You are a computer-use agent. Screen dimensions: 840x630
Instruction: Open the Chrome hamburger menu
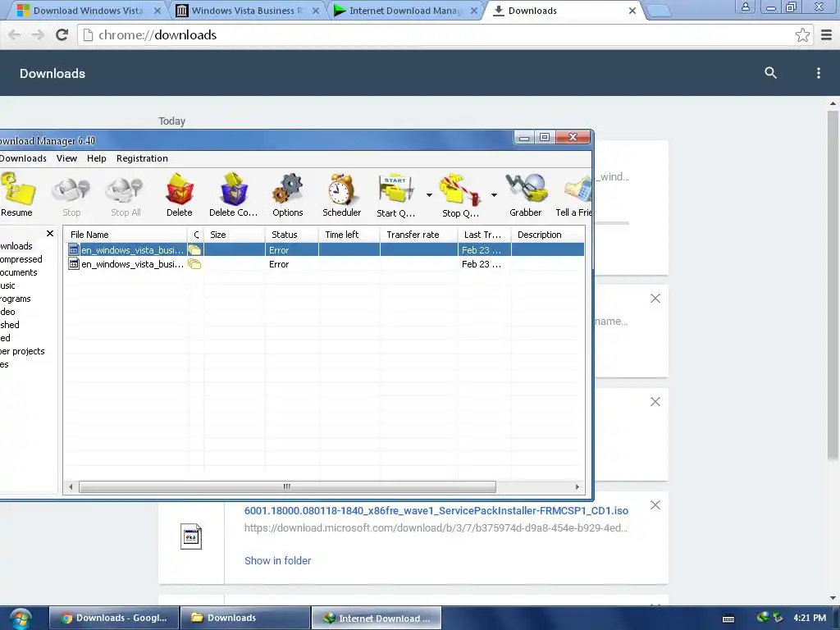827,34
